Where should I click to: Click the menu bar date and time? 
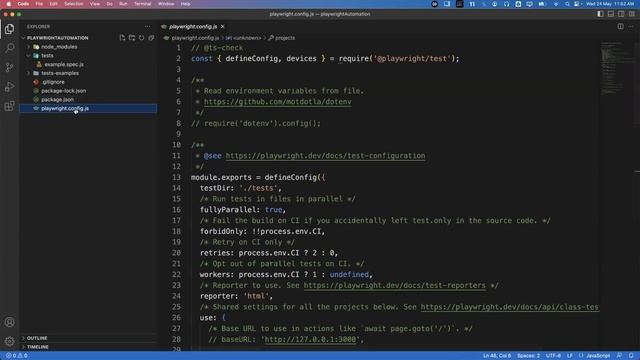(610, 4)
